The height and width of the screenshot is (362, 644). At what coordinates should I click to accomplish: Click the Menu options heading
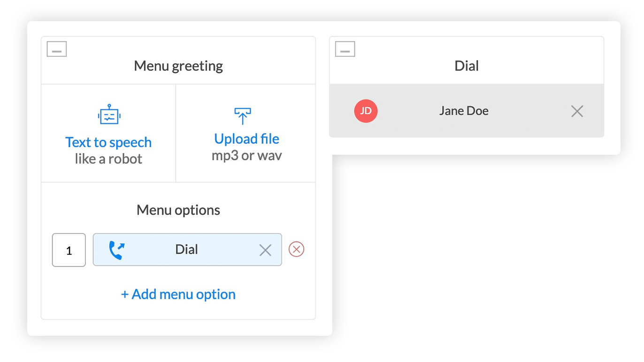[178, 210]
